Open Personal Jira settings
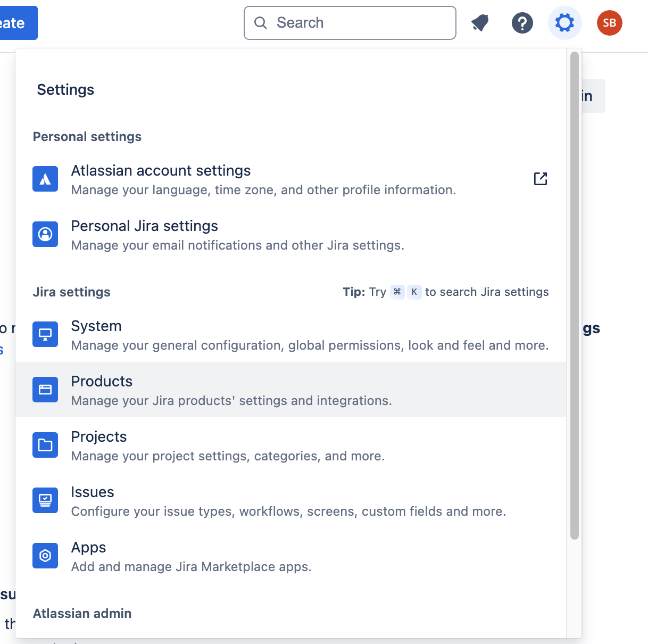The width and height of the screenshot is (648, 644). click(144, 226)
